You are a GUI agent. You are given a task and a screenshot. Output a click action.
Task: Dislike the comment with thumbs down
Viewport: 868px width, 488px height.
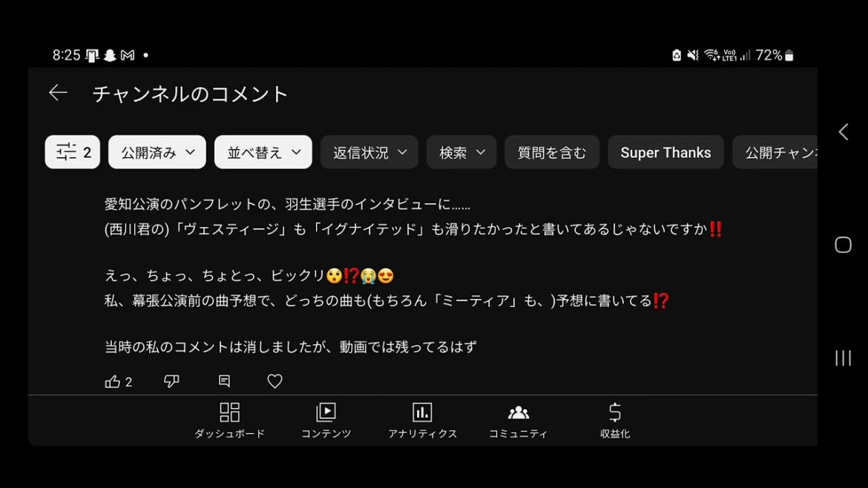[x=171, y=381]
